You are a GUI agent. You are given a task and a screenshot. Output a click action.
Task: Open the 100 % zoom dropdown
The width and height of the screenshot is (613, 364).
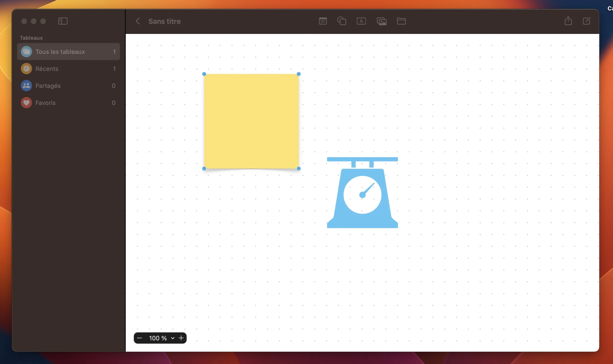162,338
